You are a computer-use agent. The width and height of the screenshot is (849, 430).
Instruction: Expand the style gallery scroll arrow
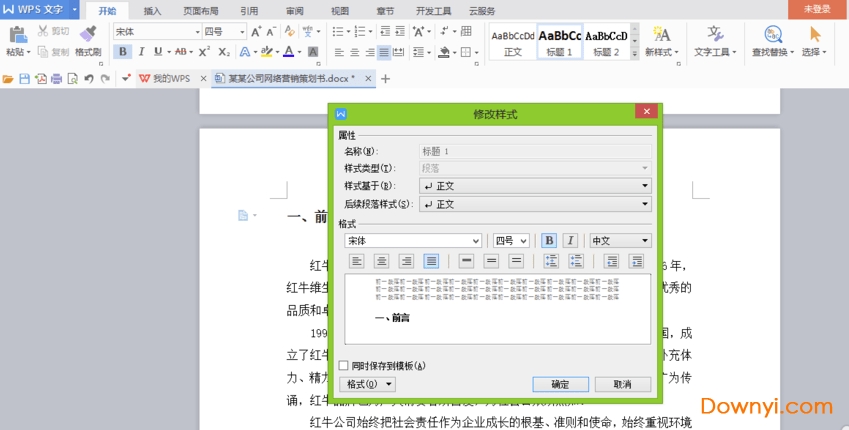pos(635,54)
